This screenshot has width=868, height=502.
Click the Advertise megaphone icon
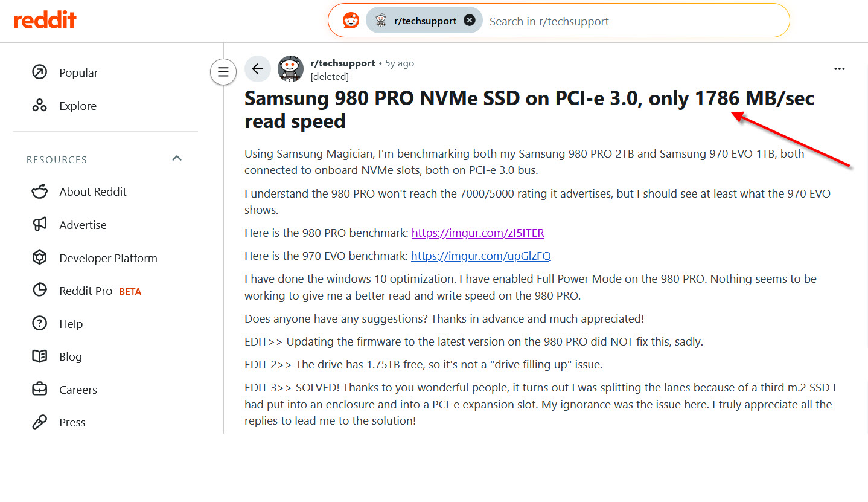coord(39,225)
